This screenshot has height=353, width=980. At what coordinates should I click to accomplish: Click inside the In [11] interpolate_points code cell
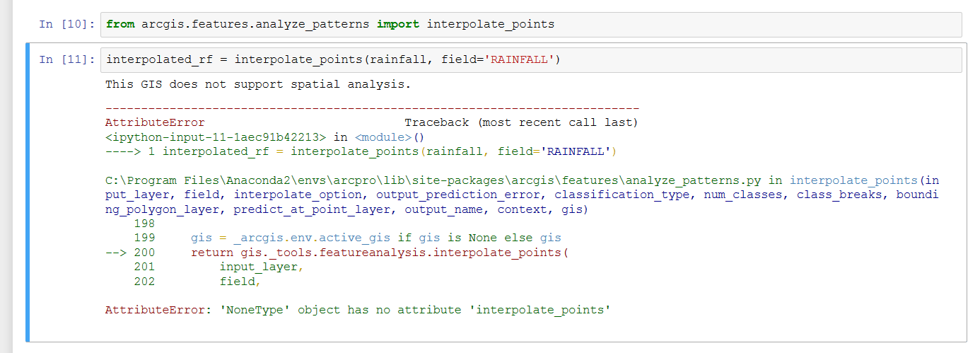click(x=742, y=60)
